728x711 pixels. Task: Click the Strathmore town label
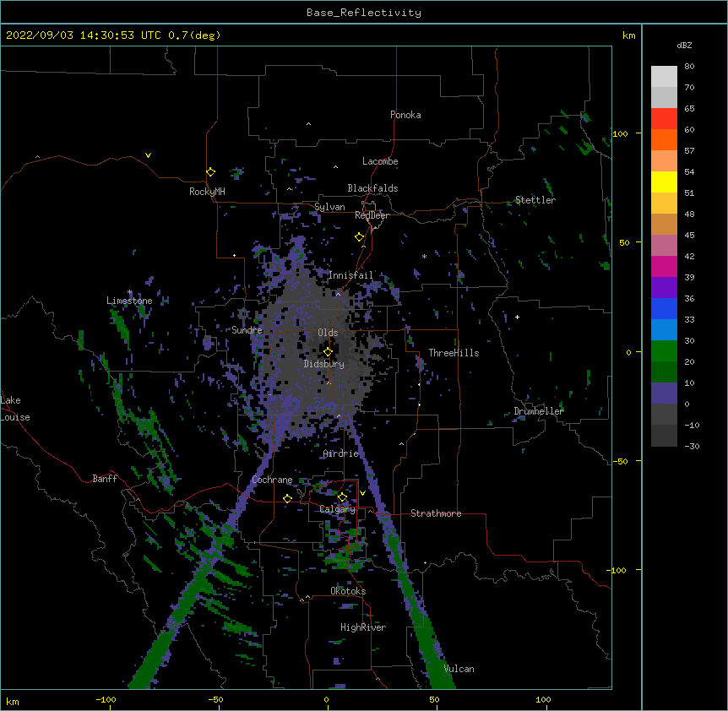coord(436,513)
